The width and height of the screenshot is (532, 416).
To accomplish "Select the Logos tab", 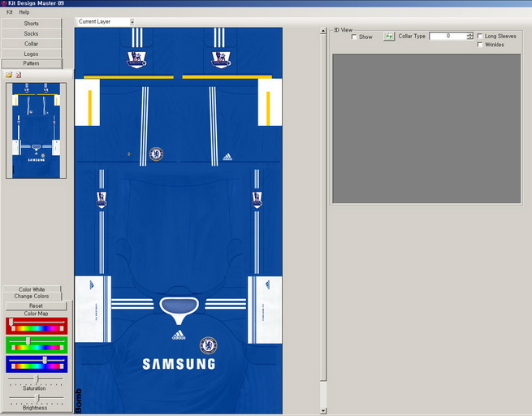I will [x=31, y=54].
